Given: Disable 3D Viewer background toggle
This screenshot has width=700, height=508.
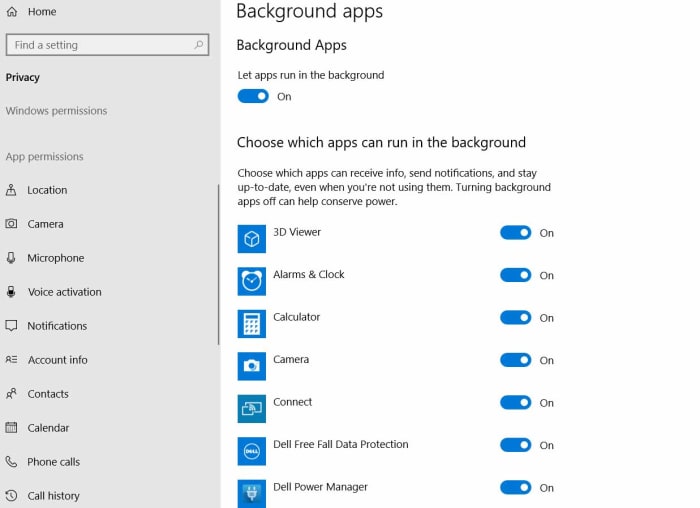Looking at the screenshot, I should coord(516,233).
